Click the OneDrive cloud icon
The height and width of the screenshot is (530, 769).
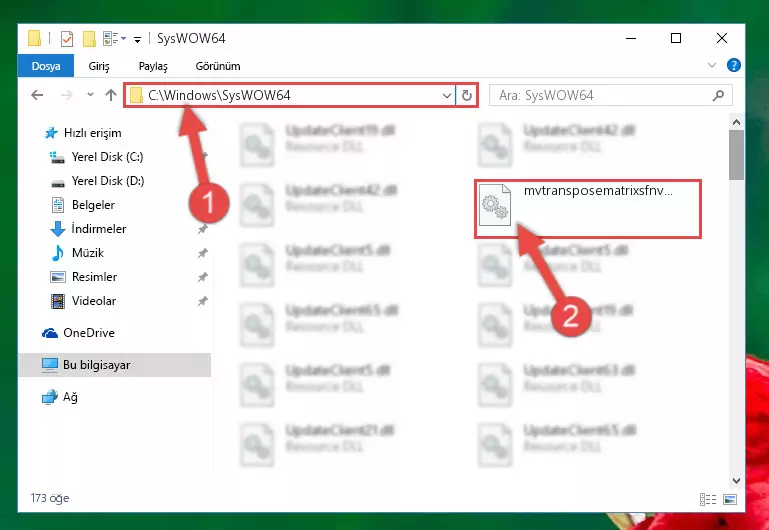coord(50,333)
